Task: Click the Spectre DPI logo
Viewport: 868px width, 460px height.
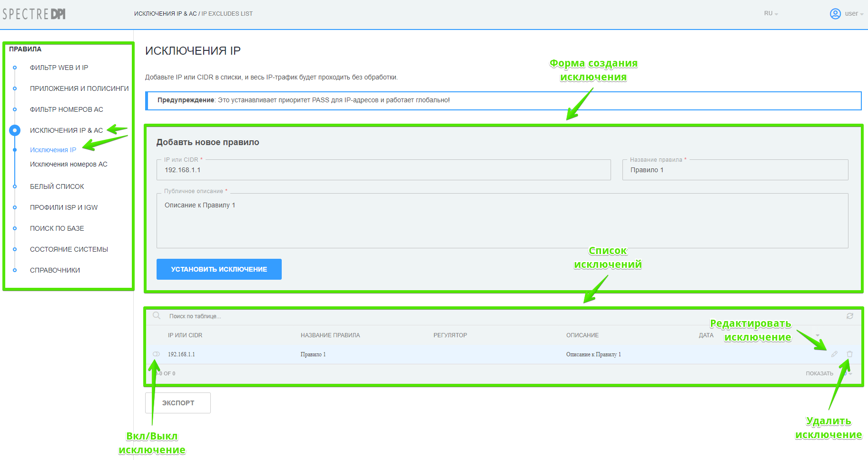Action: pos(34,14)
